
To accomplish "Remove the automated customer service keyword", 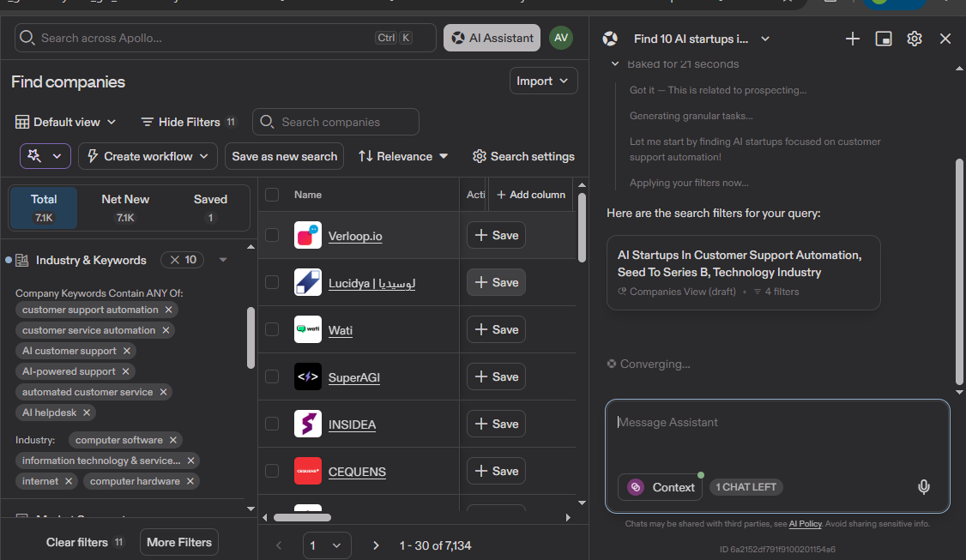I will tap(163, 392).
